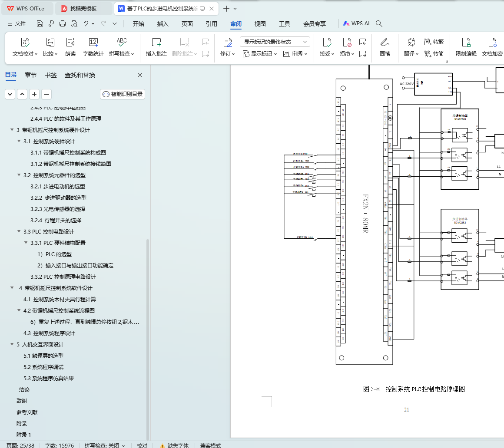The height and width of the screenshot is (448, 504).
Task: Switch to 查找和替换 find and replace tab
Action: coord(80,75)
